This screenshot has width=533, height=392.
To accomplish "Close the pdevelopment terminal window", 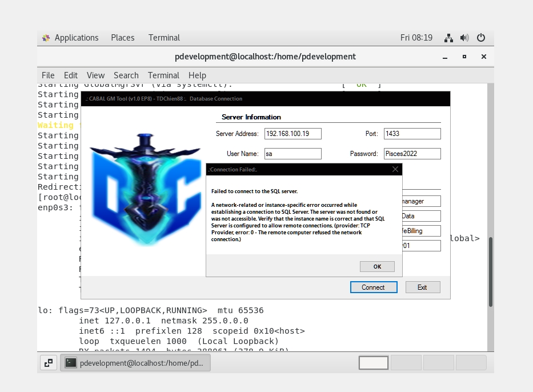I will point(484,57).
